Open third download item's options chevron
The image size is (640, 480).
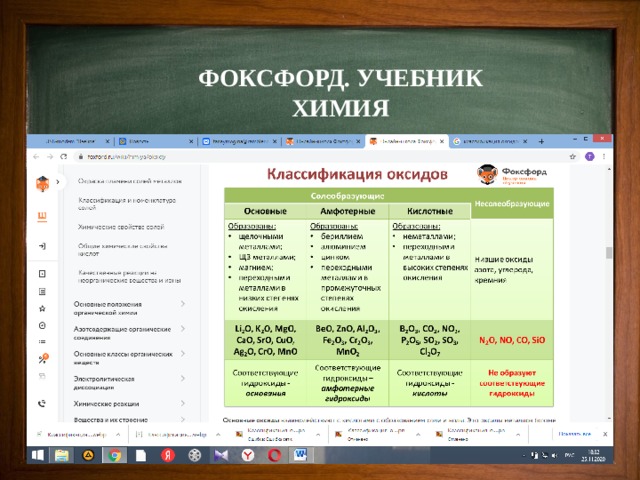pyautogui.click(x=318, y=435)
